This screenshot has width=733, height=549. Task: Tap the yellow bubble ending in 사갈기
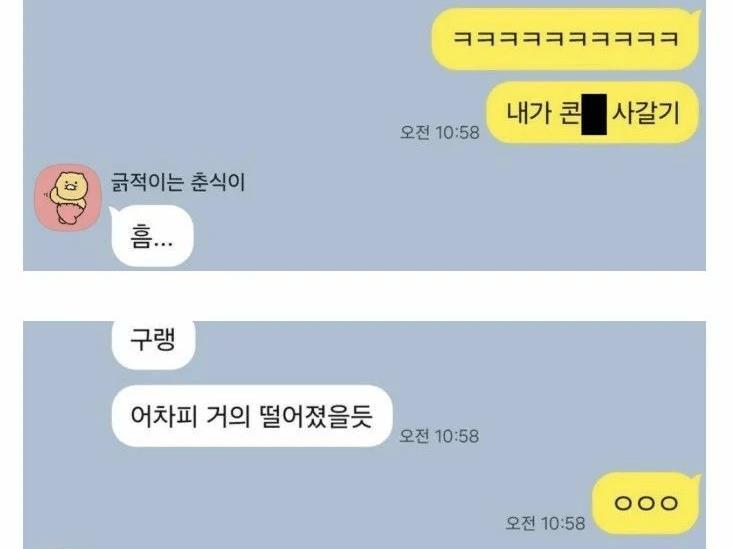[x=593, y=112]
